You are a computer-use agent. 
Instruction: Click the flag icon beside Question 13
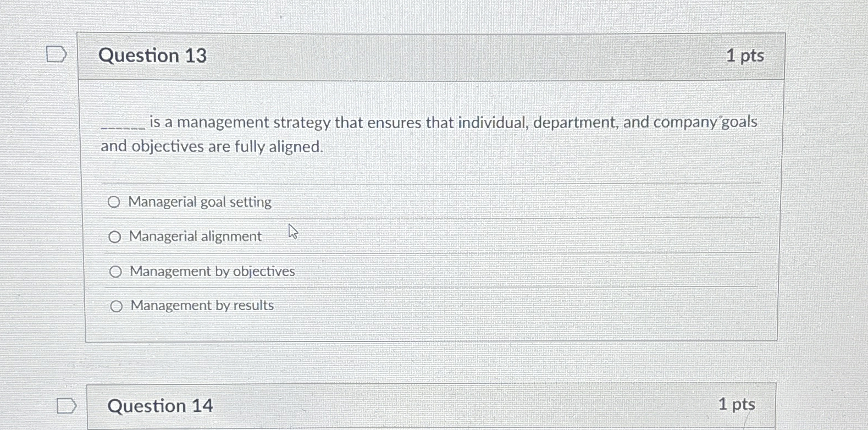[56, 54]
